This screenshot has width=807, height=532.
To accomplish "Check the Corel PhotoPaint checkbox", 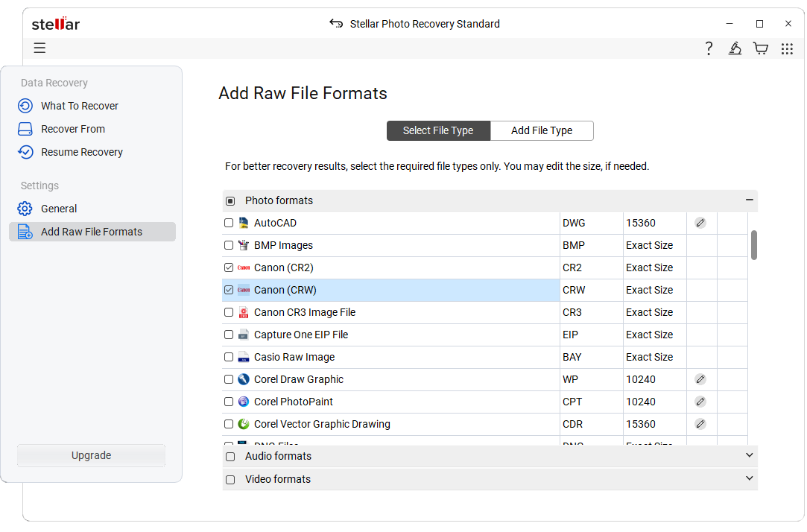I will 229,402.
